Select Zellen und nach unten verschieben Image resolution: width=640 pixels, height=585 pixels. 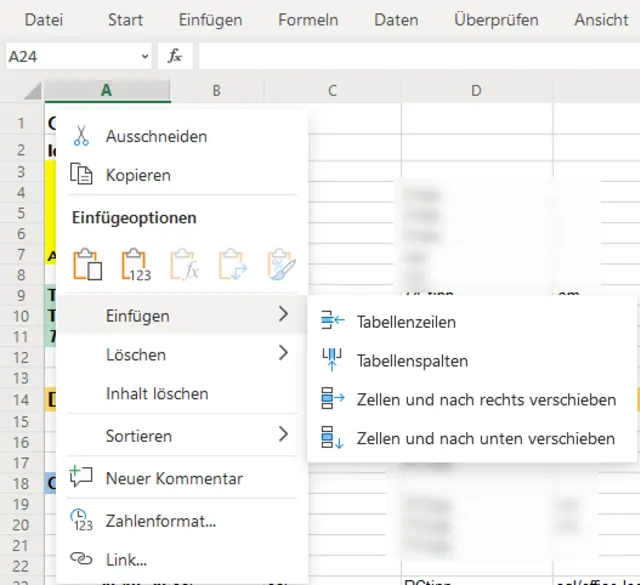pyautogui.click(x=472, y=438)
